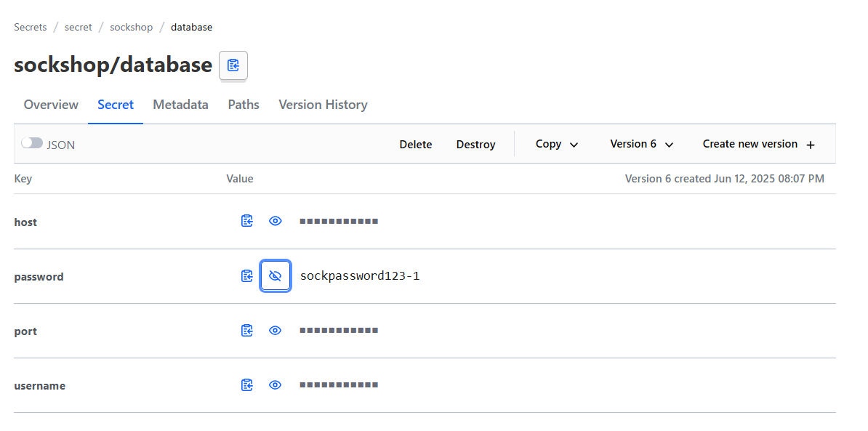Go to the Version History tab
Image resolution: width=868 pixels, height=431 pixels.
tap(323, 105)
